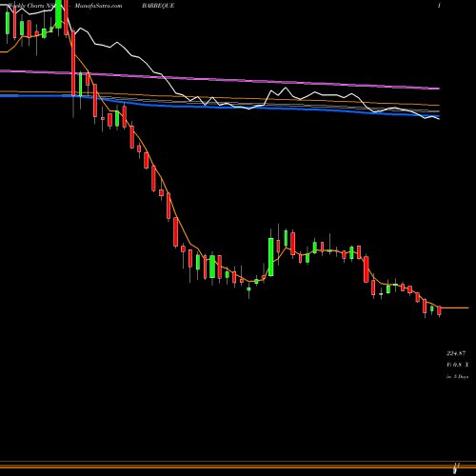Image resolution: width=476 pixels, height=476 pixels.
Task: Click the 'BARBEQUE' stock symbol label
Action: click(158, 6)
